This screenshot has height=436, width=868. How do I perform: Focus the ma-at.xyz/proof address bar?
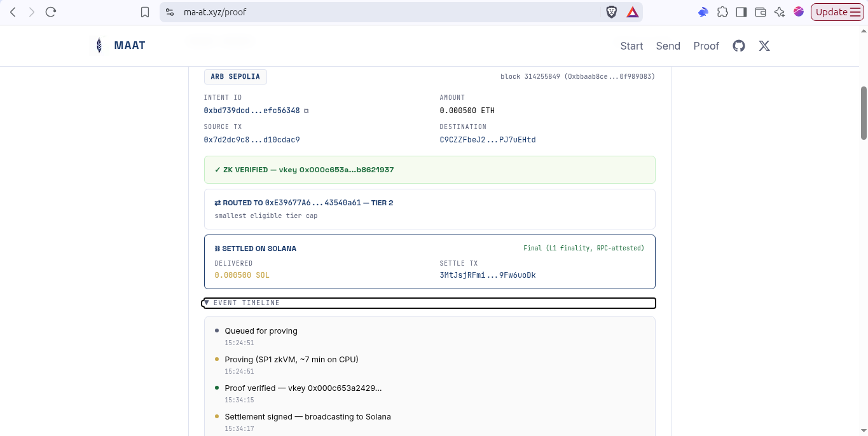tap(382, 12)
